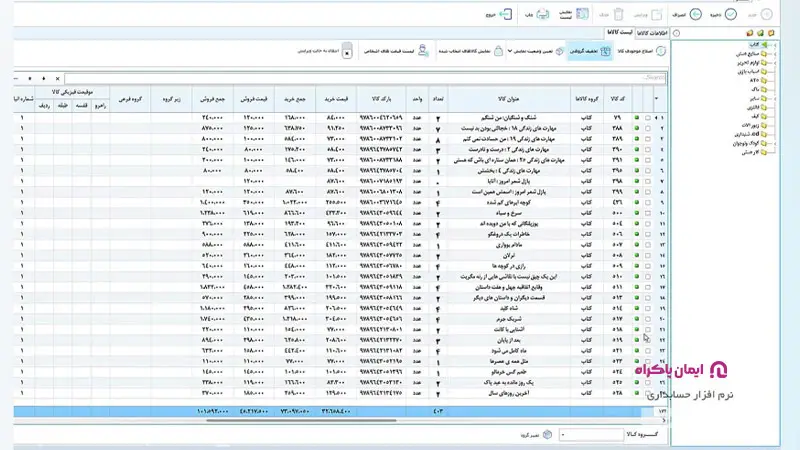
Task: Click the ذخیره (save) checkmark icon
Action: [x=731, y=15]
